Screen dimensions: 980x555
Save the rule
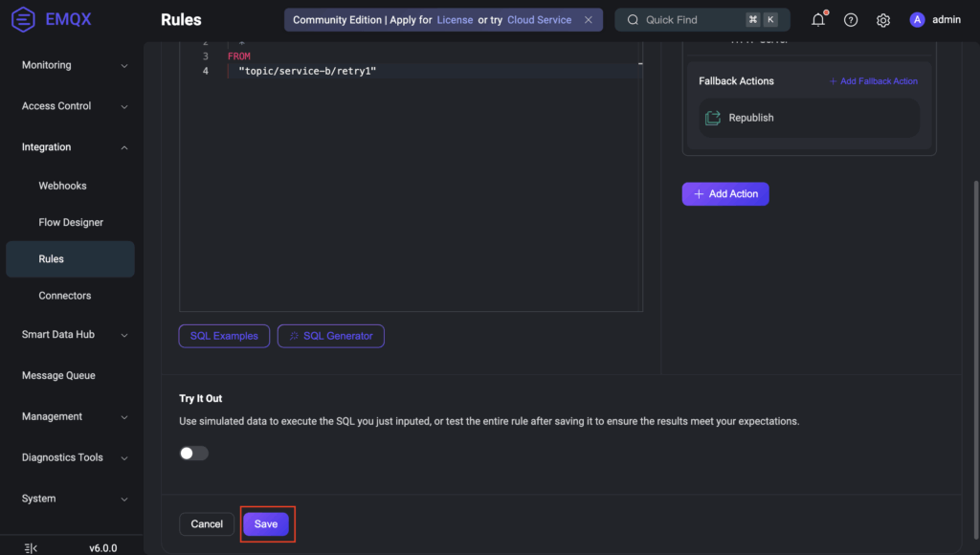266,524
